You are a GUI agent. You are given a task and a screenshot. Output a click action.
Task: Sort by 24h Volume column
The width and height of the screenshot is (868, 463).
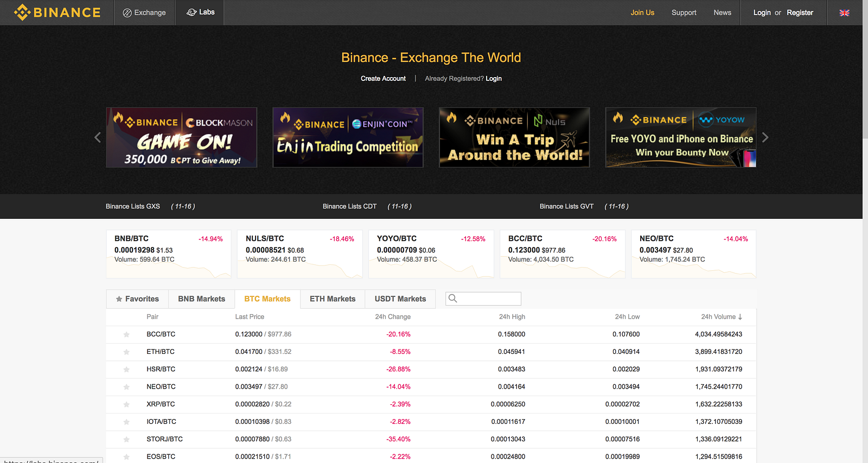722,317
